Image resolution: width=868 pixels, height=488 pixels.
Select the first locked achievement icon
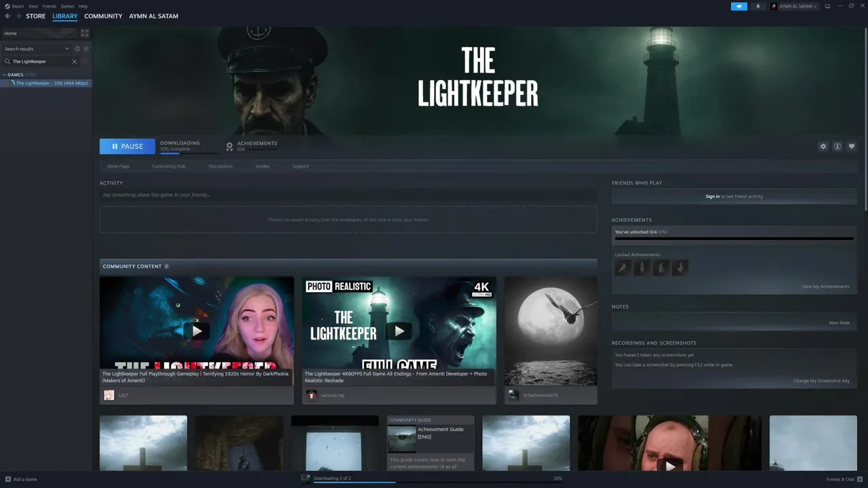coord(623,268)
